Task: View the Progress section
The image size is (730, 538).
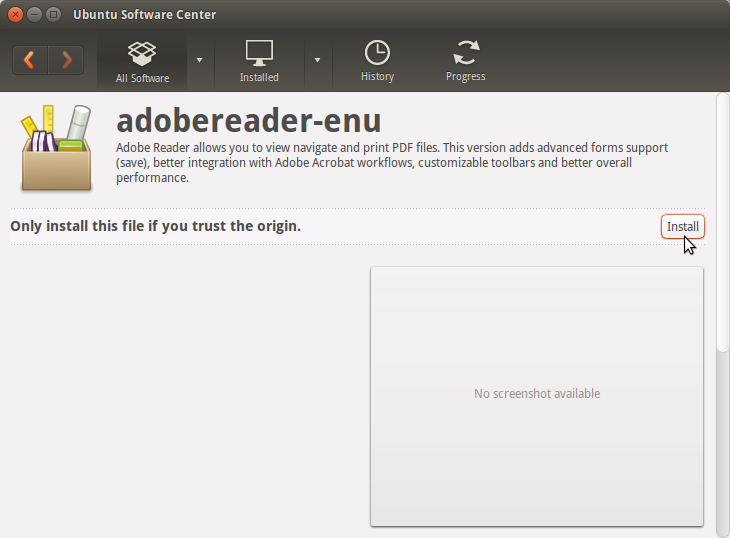Action: point(466,61)
